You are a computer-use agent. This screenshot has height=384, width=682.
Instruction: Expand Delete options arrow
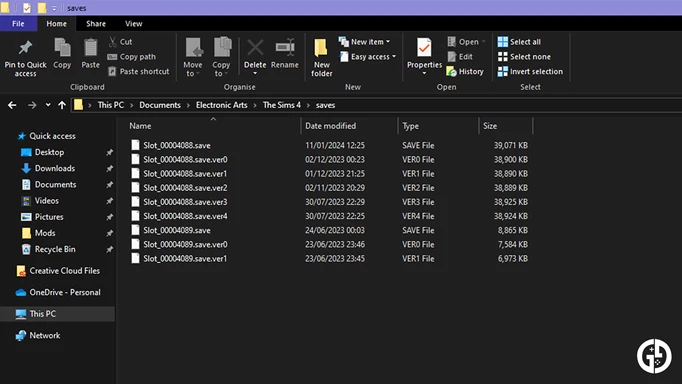255,73
